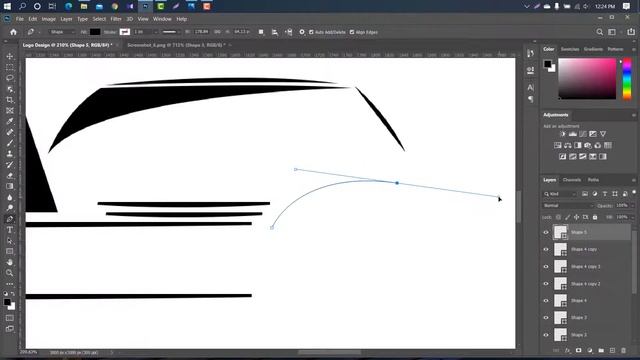Add a layer mask

click(578, 350)
